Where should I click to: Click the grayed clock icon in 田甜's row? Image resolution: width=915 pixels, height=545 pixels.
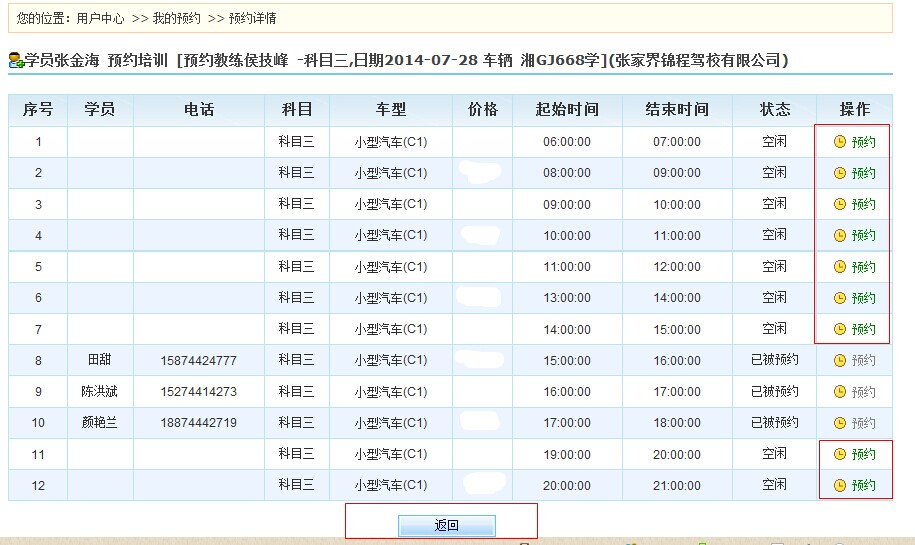pyautogui.click(x=840, y=360)
